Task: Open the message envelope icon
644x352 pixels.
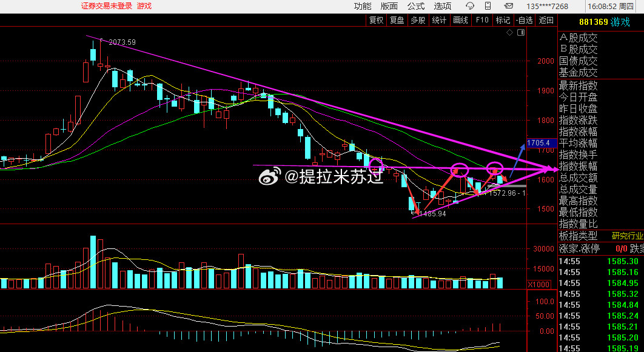Action: click(508, 6)
